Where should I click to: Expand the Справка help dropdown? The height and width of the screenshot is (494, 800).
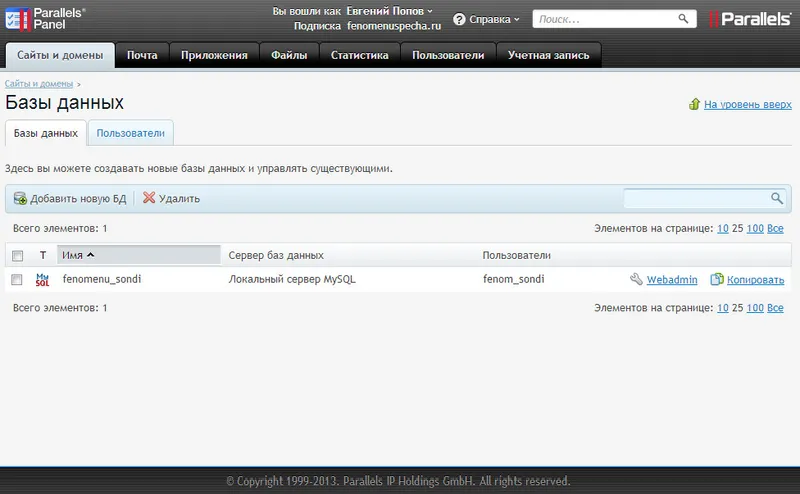[494, 19]
